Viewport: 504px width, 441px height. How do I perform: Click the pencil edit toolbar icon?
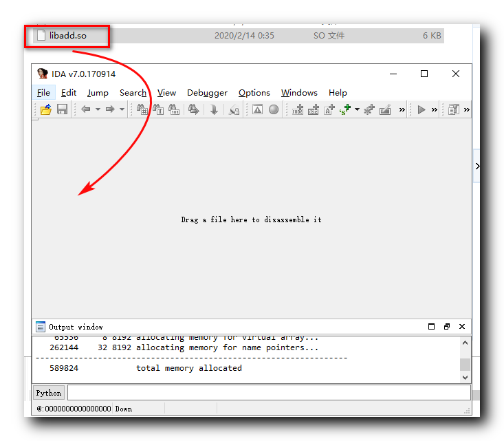tap(385, 109)
